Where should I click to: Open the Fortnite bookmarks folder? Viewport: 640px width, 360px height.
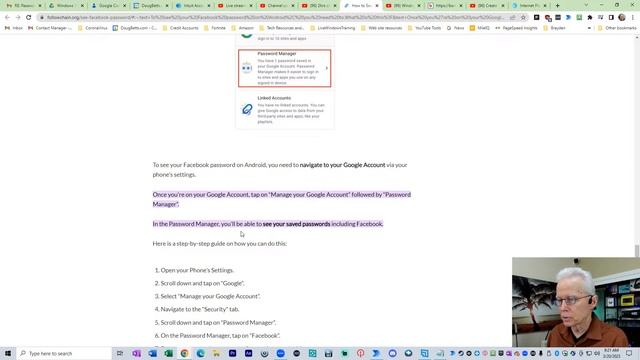coord(214,28)
